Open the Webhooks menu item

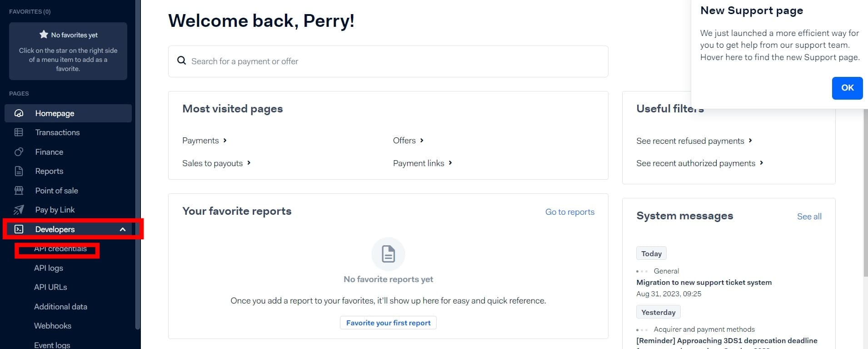coord(52,325)
